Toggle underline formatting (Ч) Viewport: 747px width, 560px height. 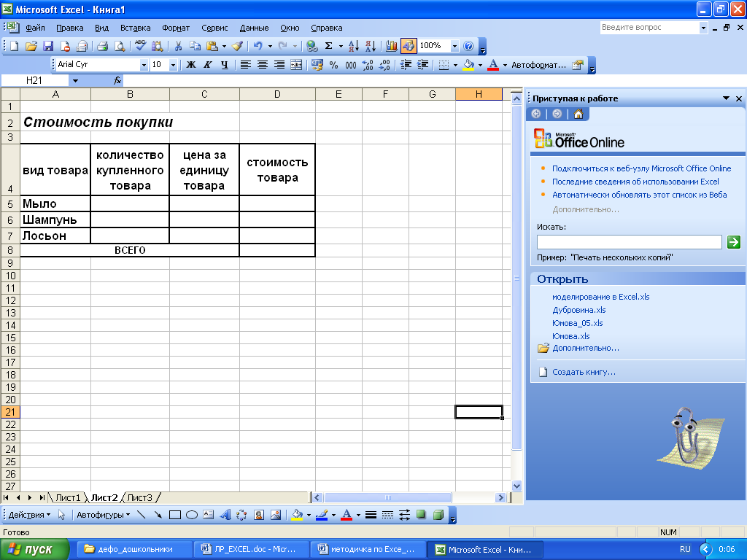tap(224, 65)
